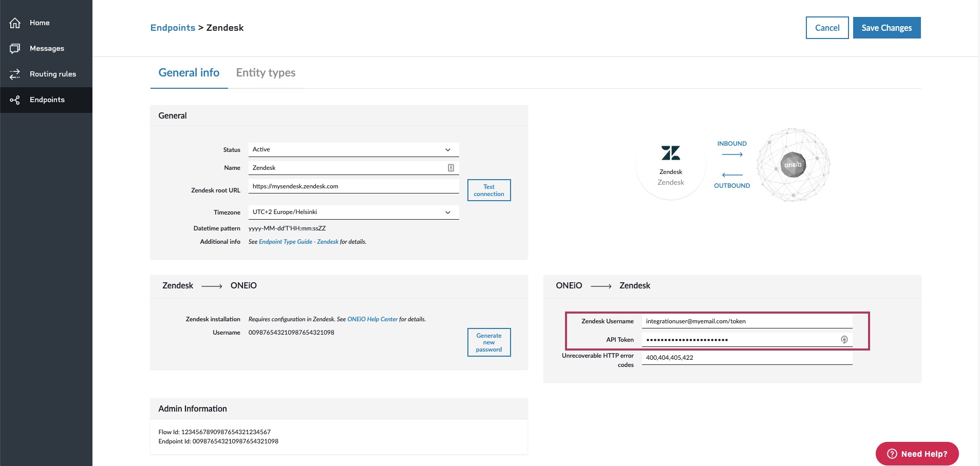This screenshot has width=980, height=466.
Task: Open Messages in the sidebar
Action: pyautogui.click(x=46, y=48)
